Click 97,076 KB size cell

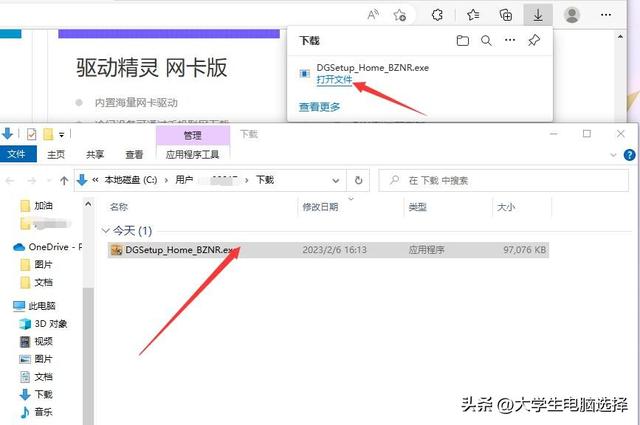click(524, 250)
